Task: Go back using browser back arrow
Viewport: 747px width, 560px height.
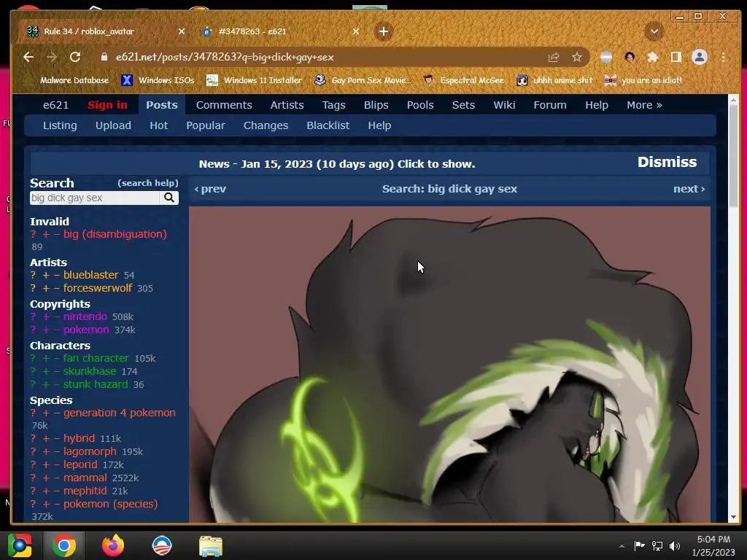Action: (28, 57)
